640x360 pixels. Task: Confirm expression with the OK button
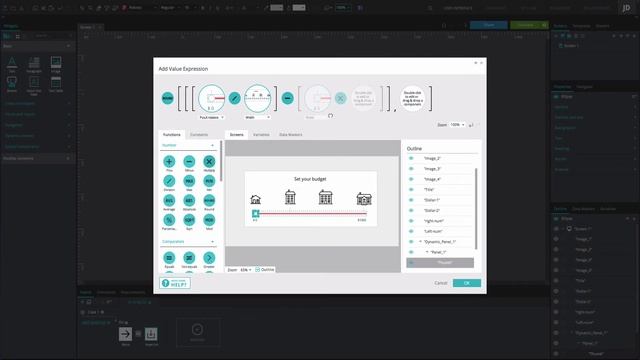click(x=467, y=283)
